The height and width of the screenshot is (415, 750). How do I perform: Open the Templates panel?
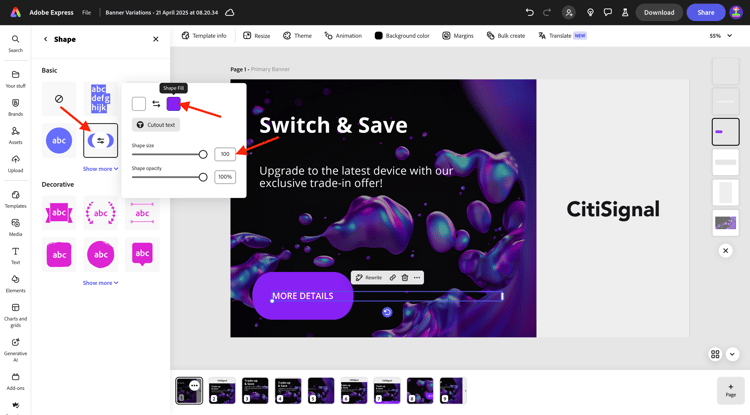15,199
